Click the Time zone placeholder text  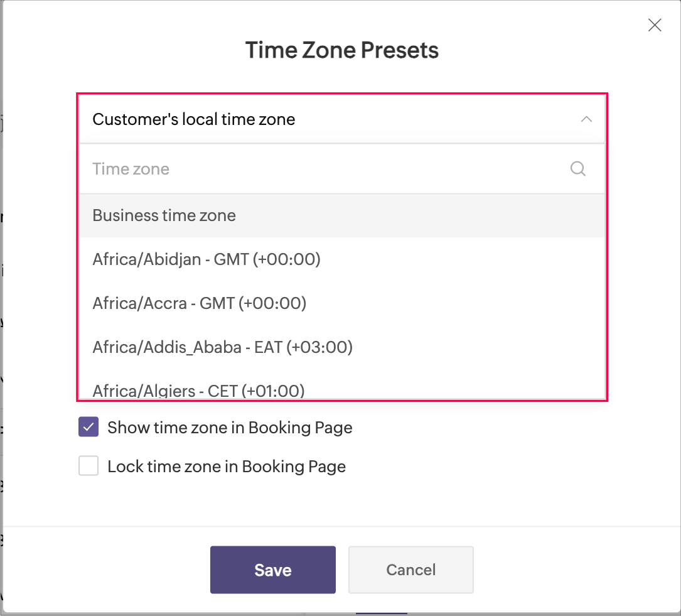tap(131, 168)
